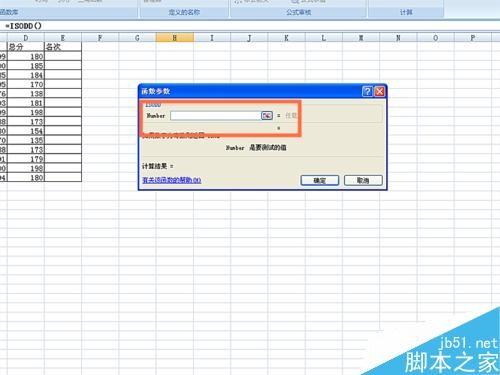Click the cell containing 185

coord(26,66)
